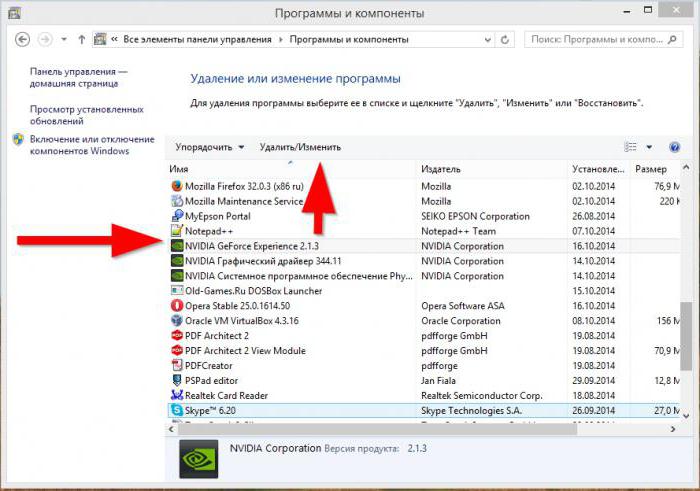Viewport: 700px width, 491px height.
Task: Select Realtek Card Reader icon
Action: [x=177, y=395]
